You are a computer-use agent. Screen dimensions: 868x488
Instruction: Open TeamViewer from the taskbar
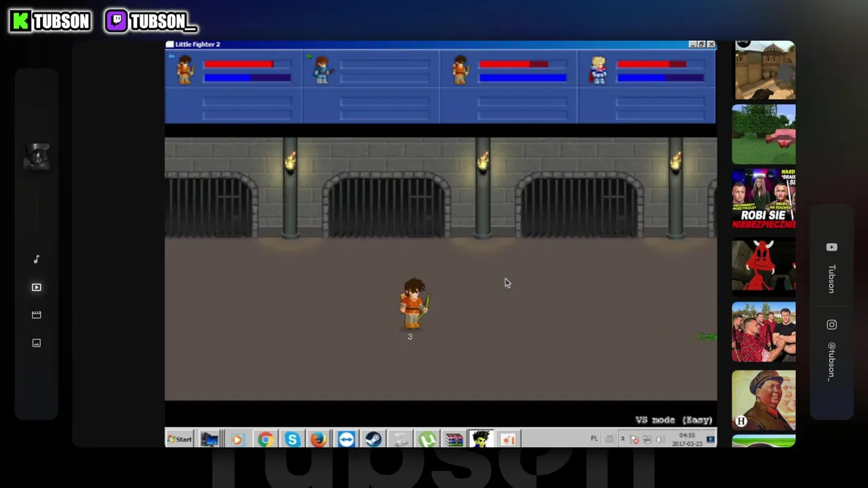pyautogui.click(x=346, y=440)
